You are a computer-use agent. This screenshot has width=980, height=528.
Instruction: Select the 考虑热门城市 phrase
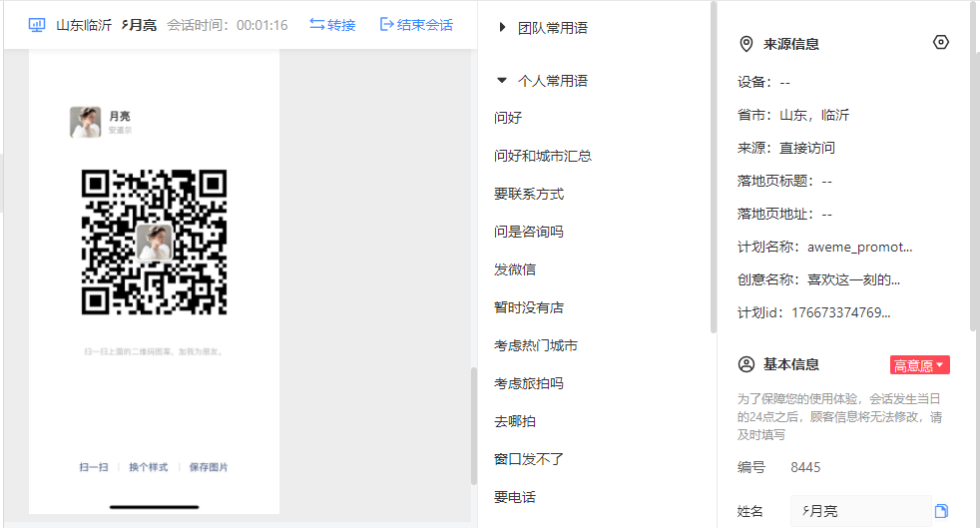coord(536,345)
